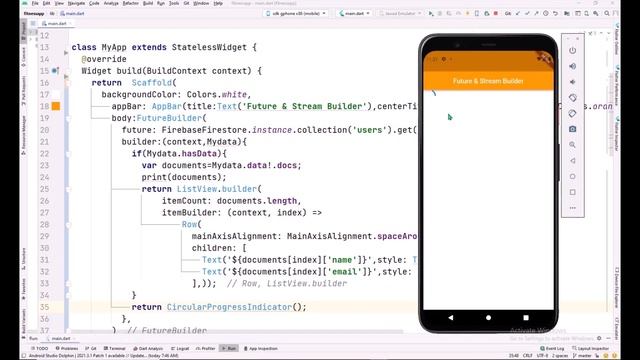Screen dimensions: 640x360
Task: Open the emulator selection dropdown
Action: (400, 13)
